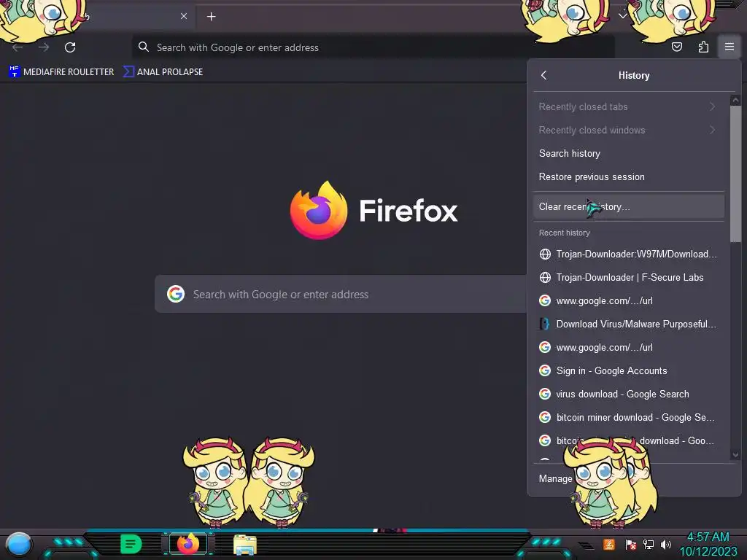Click the orange tray application icon

click(x=609, y=544)
